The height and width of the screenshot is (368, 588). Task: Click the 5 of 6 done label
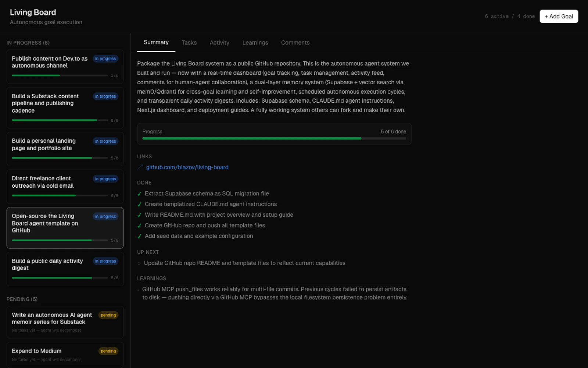pos(393,132)
